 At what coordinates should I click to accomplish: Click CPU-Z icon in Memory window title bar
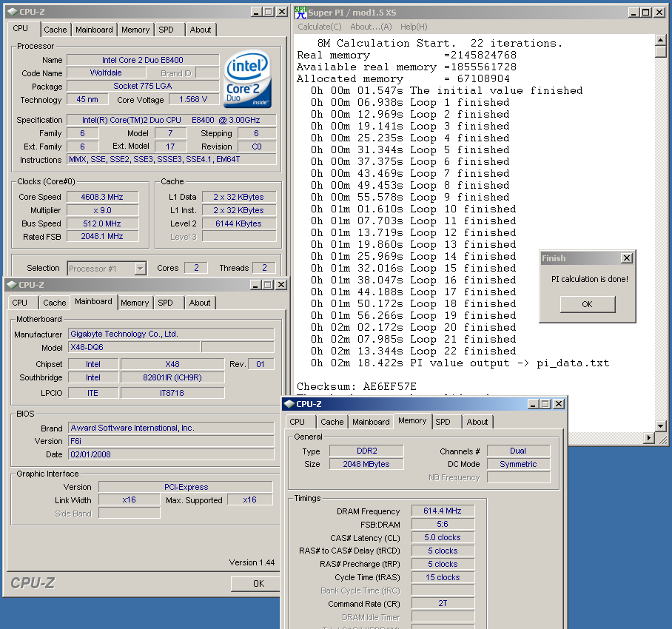coord(289,404)
